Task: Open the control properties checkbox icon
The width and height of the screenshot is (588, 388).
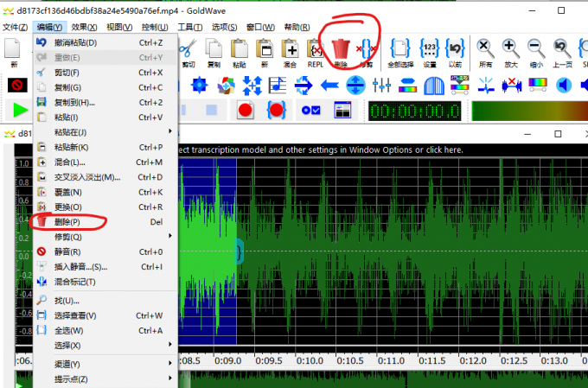Action: (311, 111)
